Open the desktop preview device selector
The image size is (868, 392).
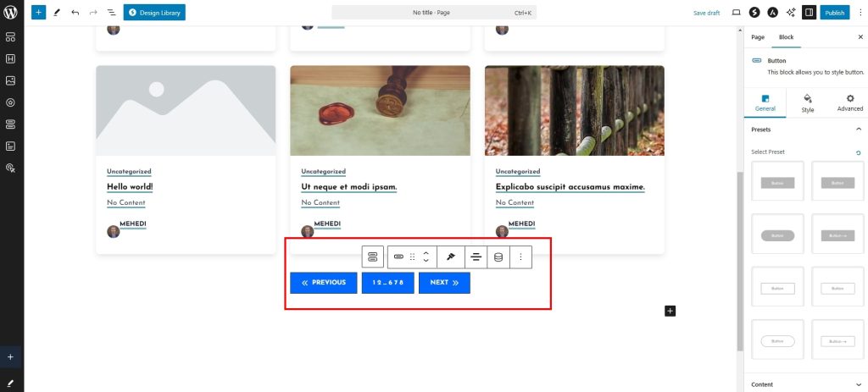pos(735,13)
